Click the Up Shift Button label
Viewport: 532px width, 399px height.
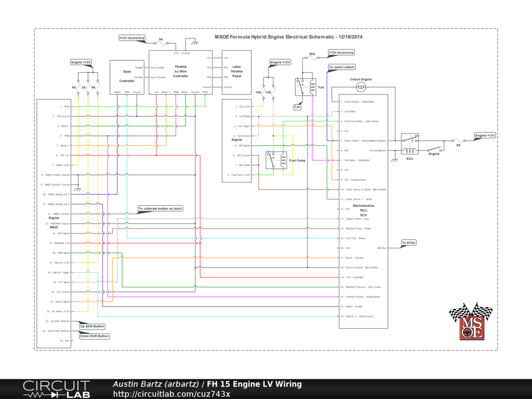pyautogui.click(x=92, y=326)
